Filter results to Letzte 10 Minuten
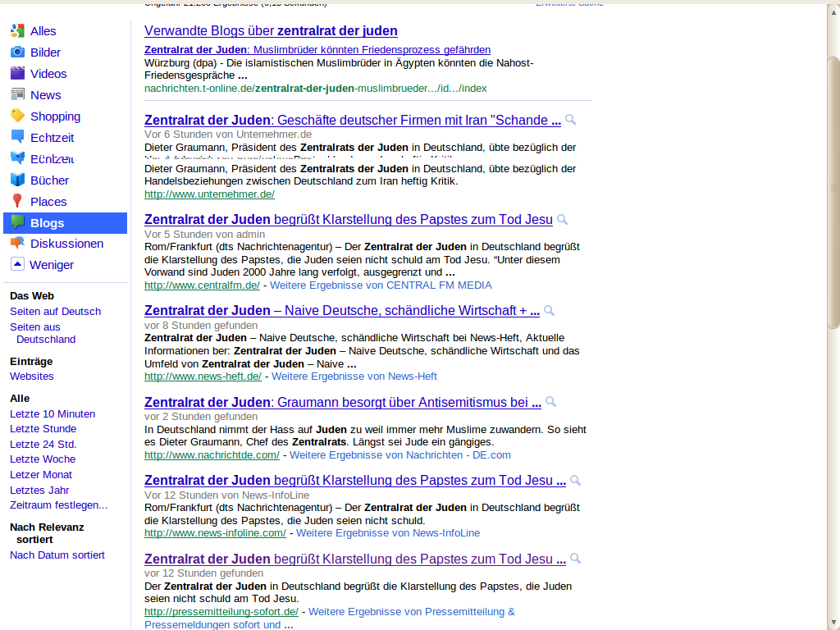Screen dimensions: 840x630 pyautogui.click(x=52, y=414)
